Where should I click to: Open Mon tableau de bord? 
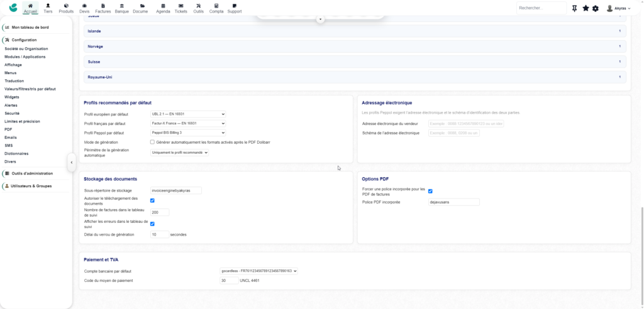pyautogui.click(x=30, y=28)
